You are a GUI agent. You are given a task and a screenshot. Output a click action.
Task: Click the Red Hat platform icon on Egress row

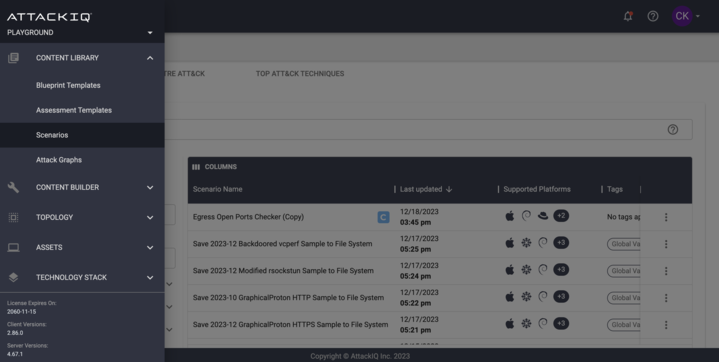543,216
